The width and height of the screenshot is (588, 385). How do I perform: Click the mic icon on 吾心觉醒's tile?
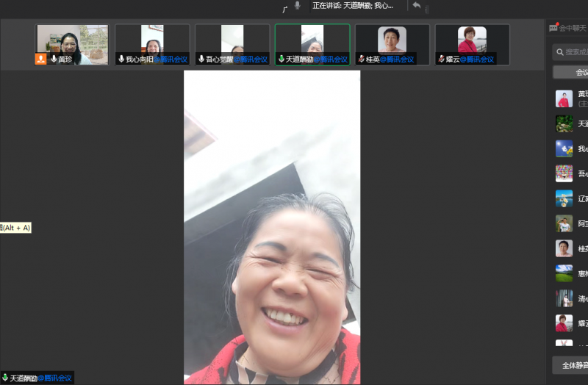[x=201, y=59]
